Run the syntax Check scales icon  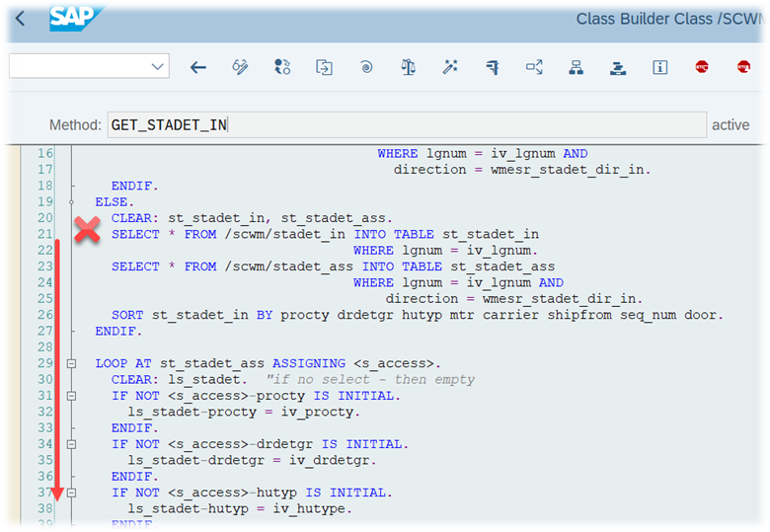click(x=408, y=67)
